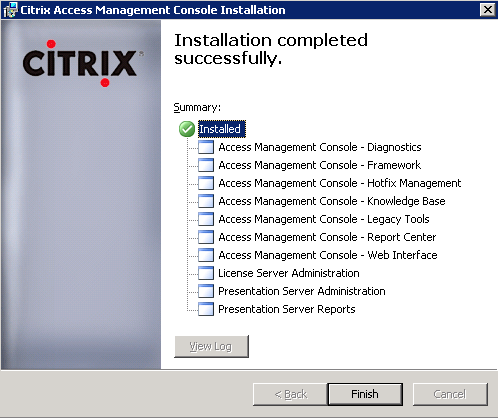This screenshot has height=418, width=498.
Task: Select Access Management Console - Diagnostics text
Action: tap(320, 147)
